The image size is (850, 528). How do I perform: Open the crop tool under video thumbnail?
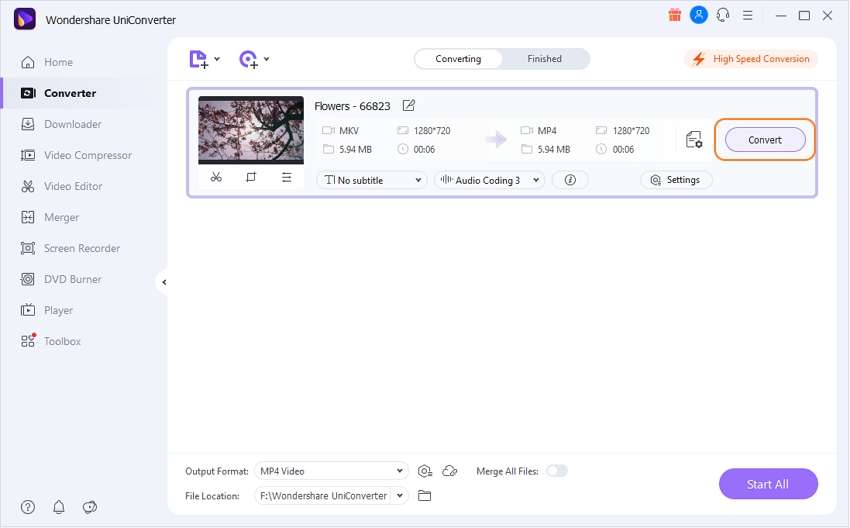[x=251, y=177]
